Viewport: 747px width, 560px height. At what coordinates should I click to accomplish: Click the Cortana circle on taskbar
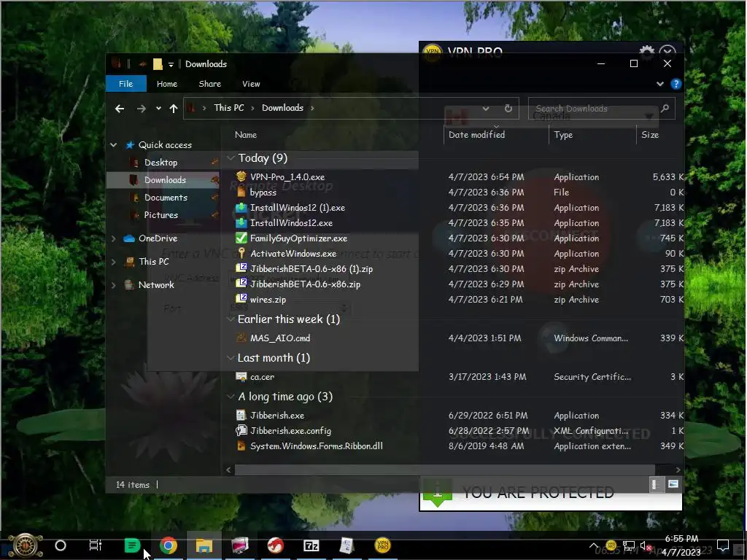coord(61,545)
